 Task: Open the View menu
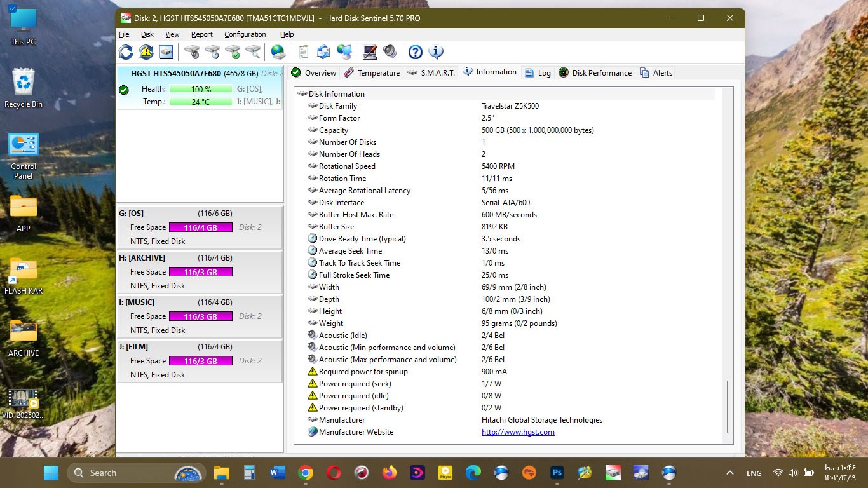point(172,34)
